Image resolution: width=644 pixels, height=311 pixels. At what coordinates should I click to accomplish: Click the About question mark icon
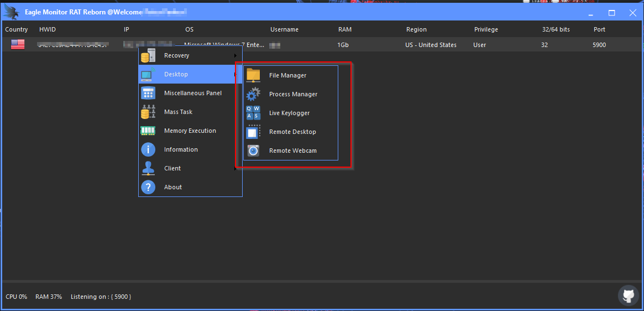(148, 187)
